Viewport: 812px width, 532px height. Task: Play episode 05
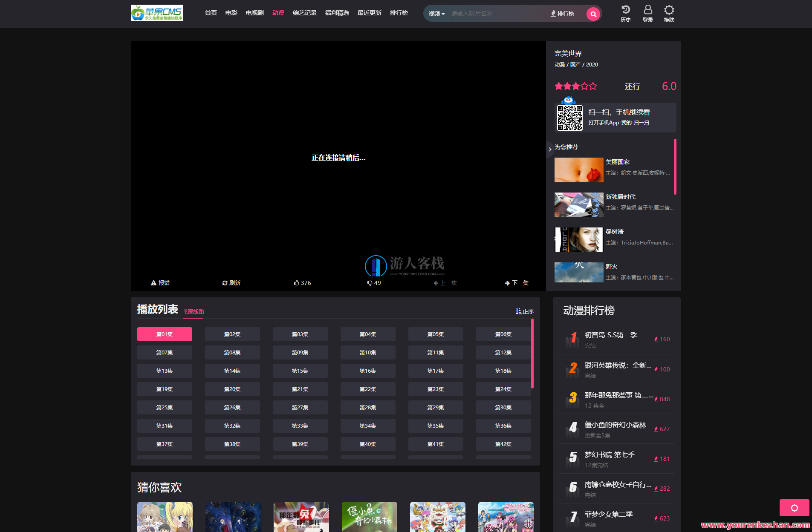tap(435, 334)
